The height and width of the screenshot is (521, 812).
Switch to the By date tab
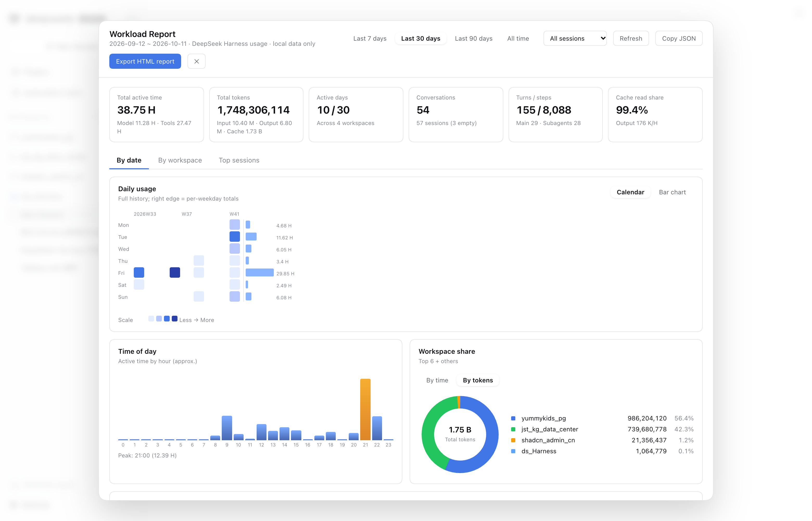[x=129, y=160]
